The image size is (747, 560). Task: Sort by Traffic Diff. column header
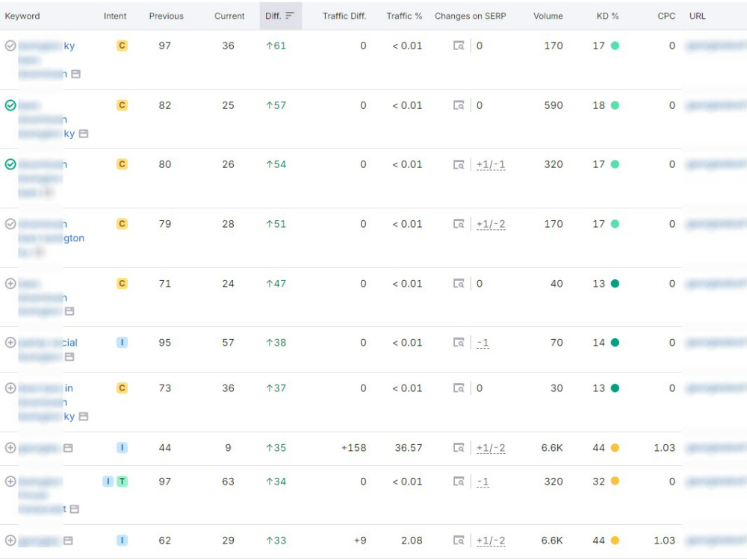click(344, 16)
